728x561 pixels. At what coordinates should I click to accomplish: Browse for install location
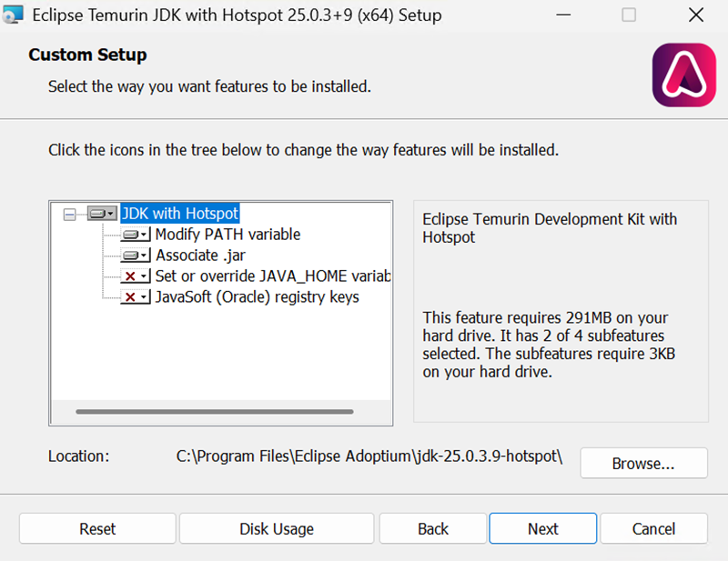point(643,463)
